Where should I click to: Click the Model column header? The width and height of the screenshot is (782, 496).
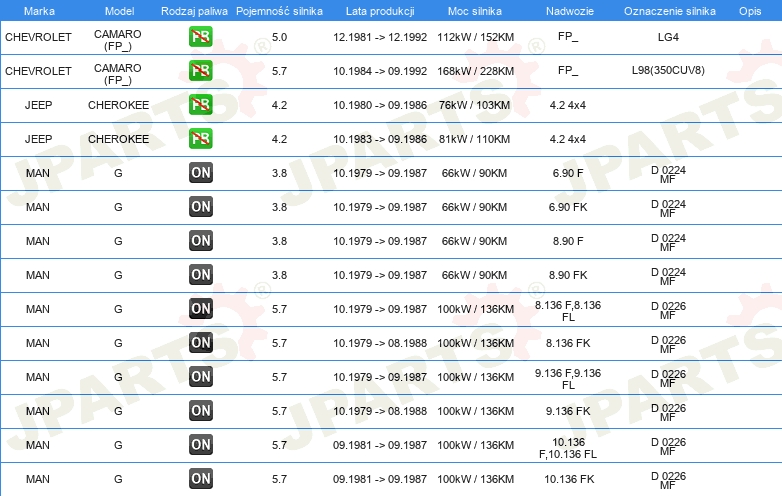coord(119,11)
